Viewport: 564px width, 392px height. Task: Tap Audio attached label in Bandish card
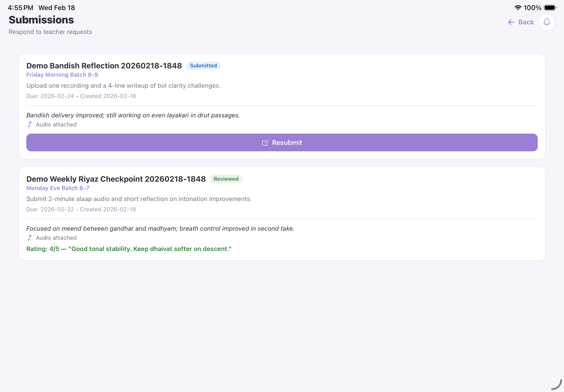click(x=56, y=125)
